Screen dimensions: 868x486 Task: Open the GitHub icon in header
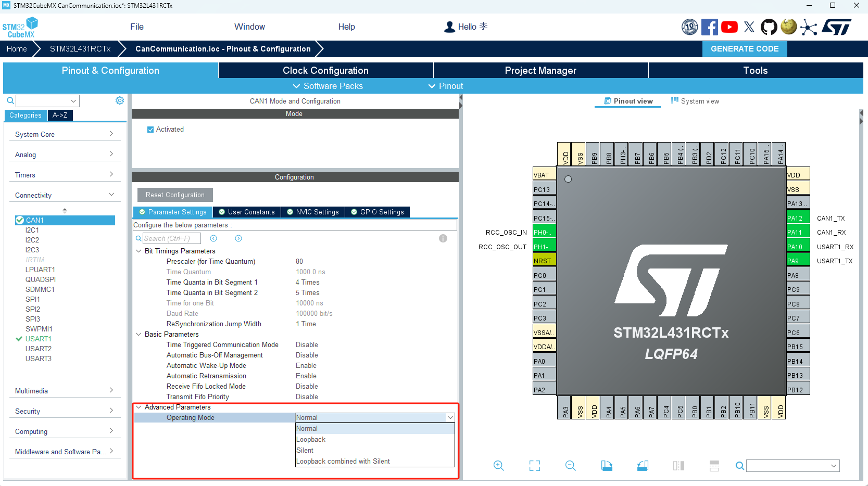point(769,27)
